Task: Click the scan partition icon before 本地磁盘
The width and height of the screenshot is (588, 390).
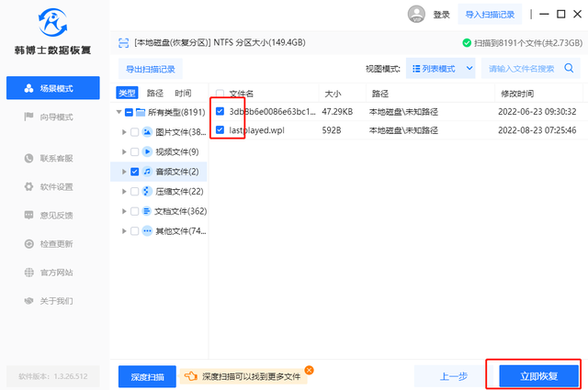Action: pyautogui.click(x=123, y=43)
